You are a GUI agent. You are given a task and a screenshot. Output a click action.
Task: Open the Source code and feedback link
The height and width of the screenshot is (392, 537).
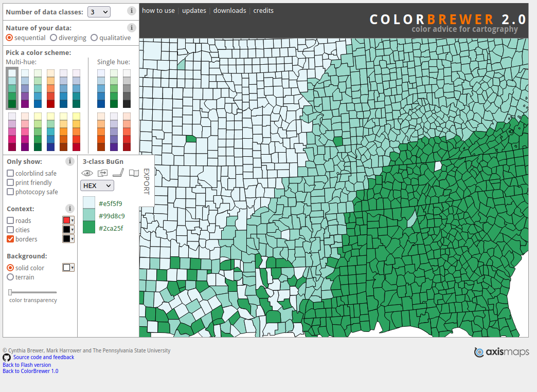click(x=44, y=357)
